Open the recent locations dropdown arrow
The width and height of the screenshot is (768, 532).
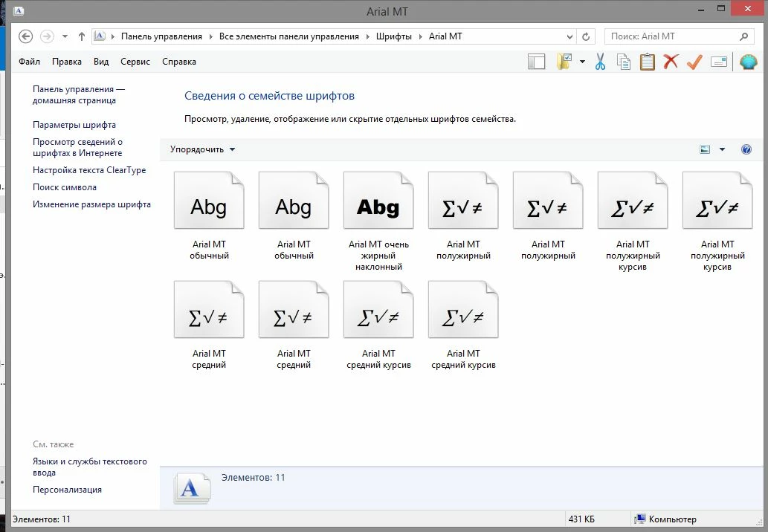tap(65, 36)
